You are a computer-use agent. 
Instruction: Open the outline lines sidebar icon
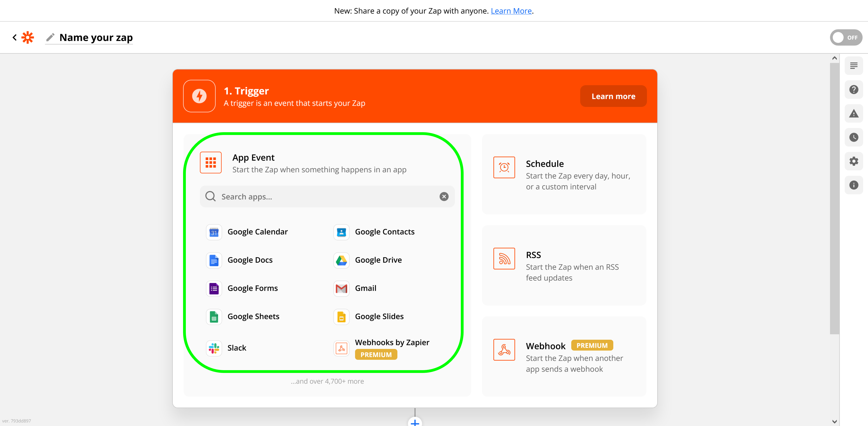[853, 66]
